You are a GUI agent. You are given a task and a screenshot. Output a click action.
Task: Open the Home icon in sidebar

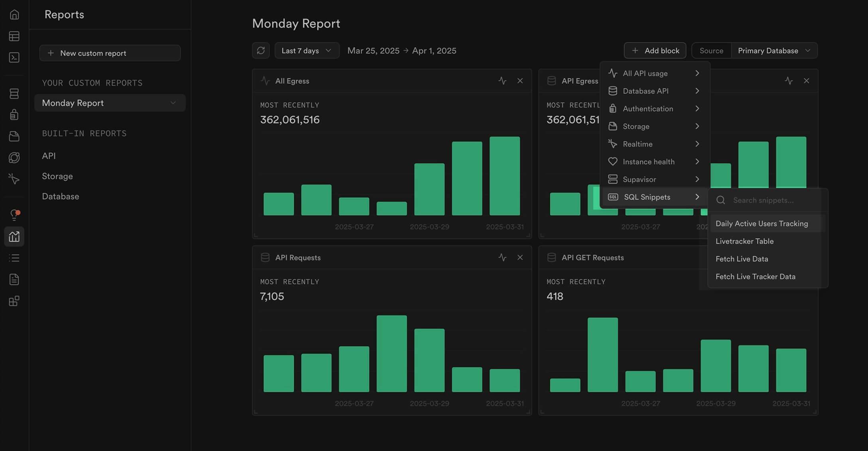click(x=14, y=15)
